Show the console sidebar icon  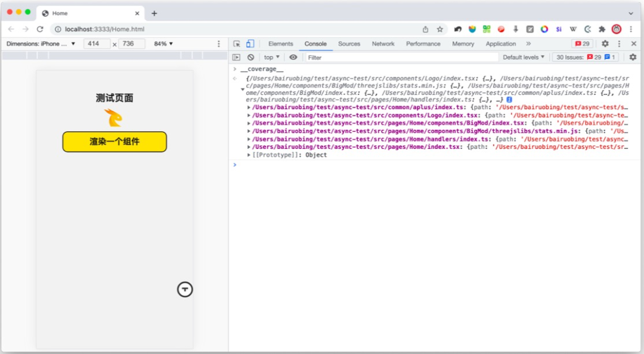click(236, 57)
